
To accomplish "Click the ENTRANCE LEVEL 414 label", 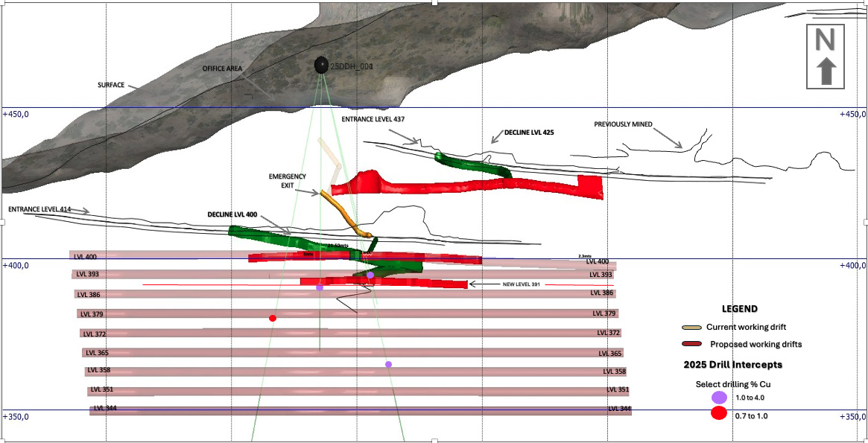I will pos(39,210).
